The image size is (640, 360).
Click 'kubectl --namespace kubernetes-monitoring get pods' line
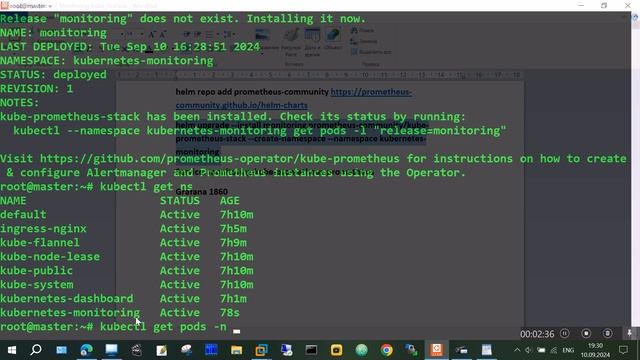(x=260, y=131)
